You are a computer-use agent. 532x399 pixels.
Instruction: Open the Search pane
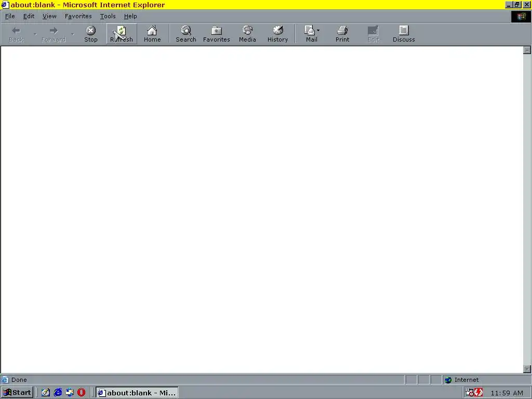pos(185,34)
